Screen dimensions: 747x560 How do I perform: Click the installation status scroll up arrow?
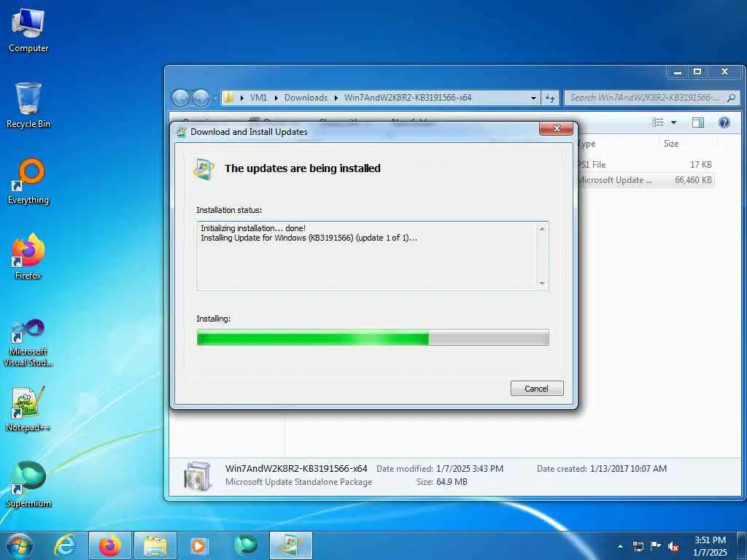click(x=542, y=229)
